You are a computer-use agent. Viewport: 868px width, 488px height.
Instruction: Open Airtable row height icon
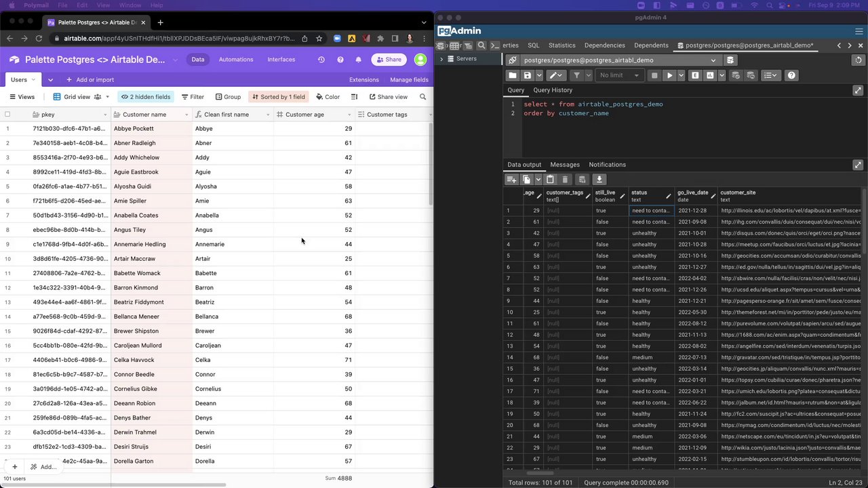point(354,97)
